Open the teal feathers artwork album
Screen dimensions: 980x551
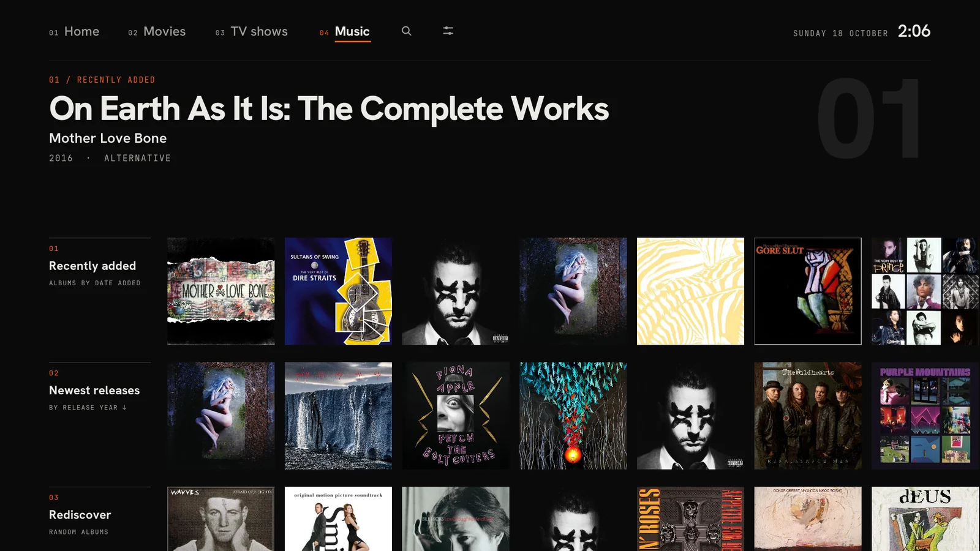point(573,416)
